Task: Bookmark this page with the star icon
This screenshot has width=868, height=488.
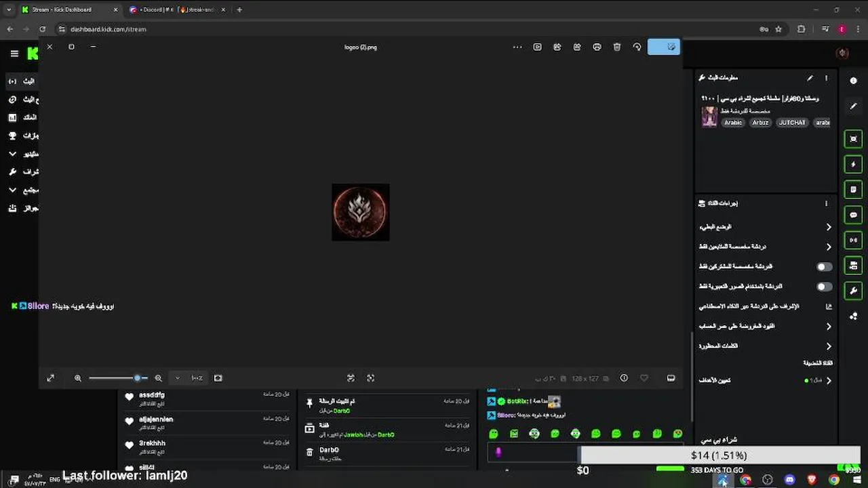Action: tap(778, 29)
